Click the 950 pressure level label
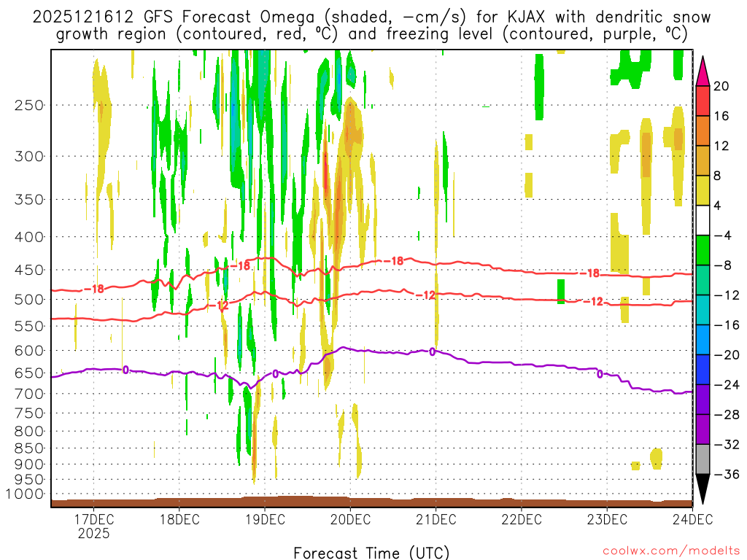The image size is (747, 560). tap(29, 480)
